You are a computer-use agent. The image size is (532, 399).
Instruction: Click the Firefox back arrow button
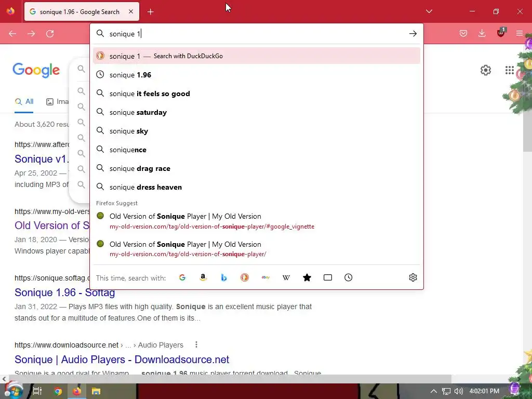tap(12, 34)
